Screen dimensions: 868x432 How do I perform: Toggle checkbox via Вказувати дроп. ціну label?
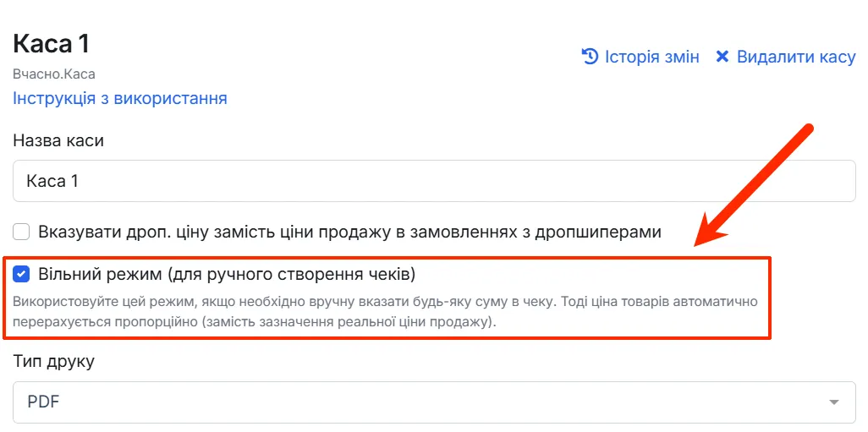tap(350, 232)
